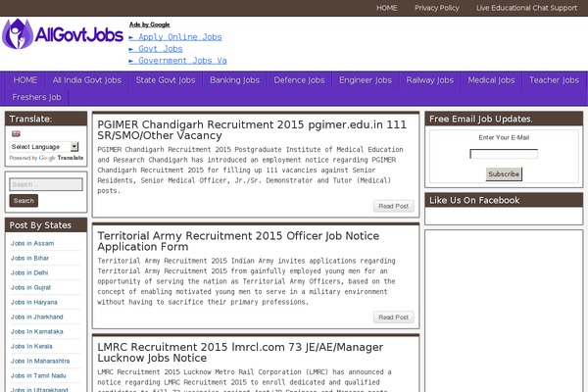Open the LMRC Recruitment 2015 post title
This screenshot has height=392, width=588.
240,352
